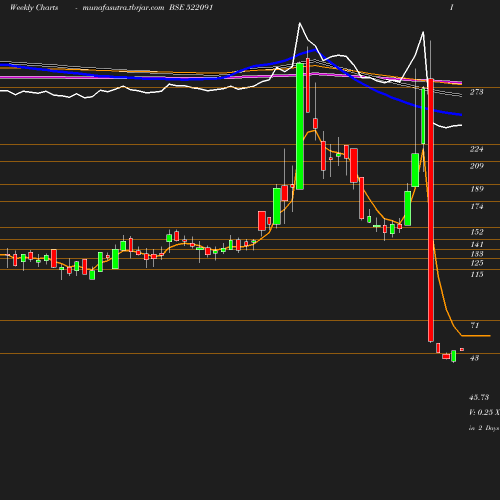Select the 115 price level label
This screenshot has height=500, width=500.
tap(477, 274)
